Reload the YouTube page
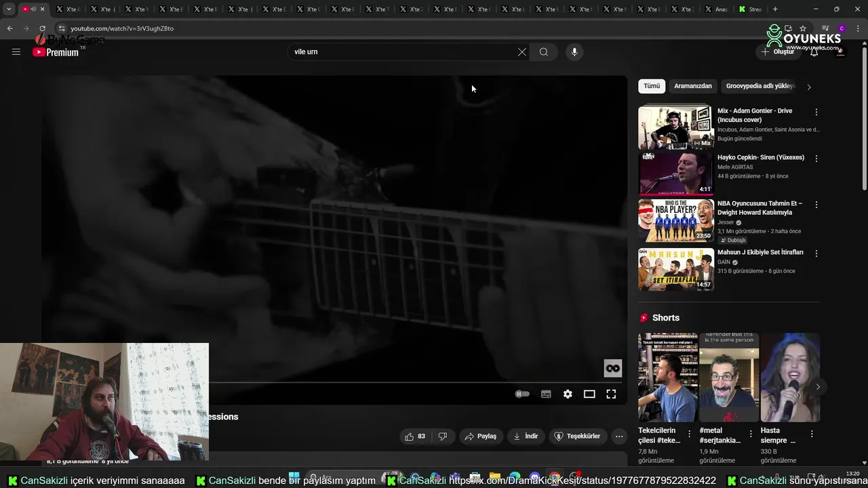The width and height of the screenshot is (868, 488). pos(42,28)
